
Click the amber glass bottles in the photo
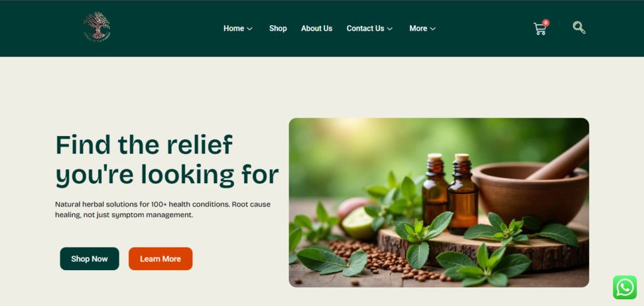click(450, 193)
